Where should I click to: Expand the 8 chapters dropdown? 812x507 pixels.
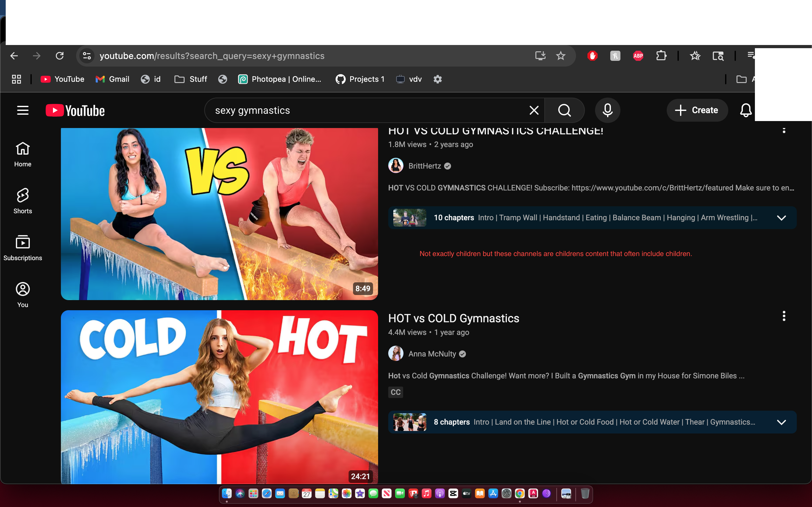point(782,422)
